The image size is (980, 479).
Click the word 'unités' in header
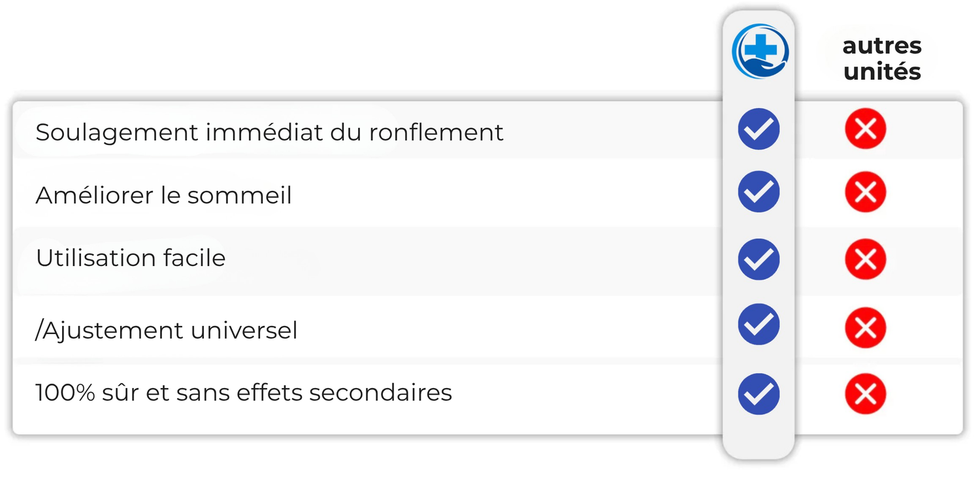[882, 71]
